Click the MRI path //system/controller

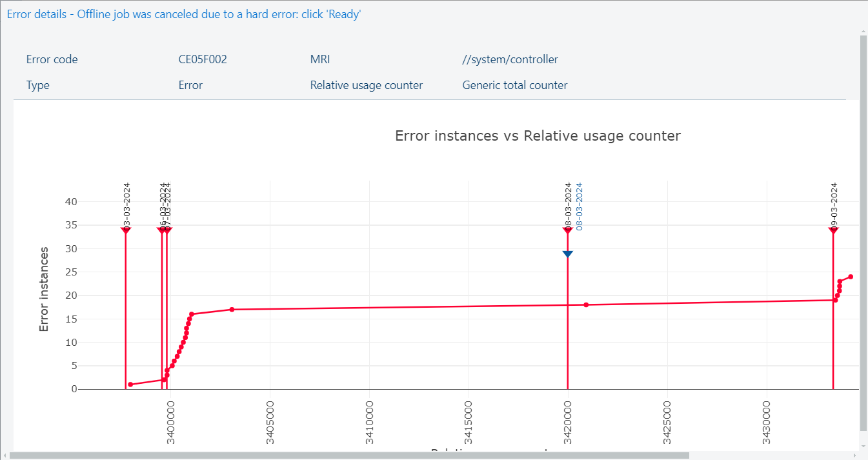[x=510, y=59]
